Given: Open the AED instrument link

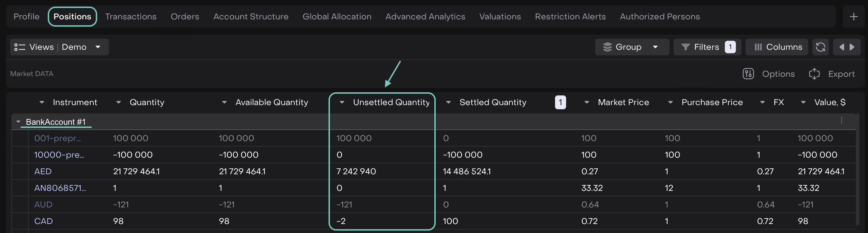Looking at the screenshot, I should (x=43, y=171).
